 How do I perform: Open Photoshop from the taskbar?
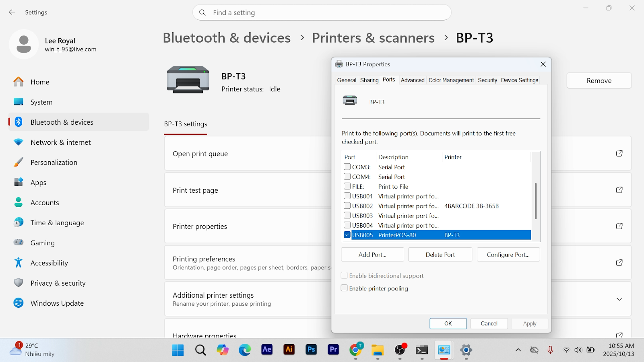pos(311,350)
